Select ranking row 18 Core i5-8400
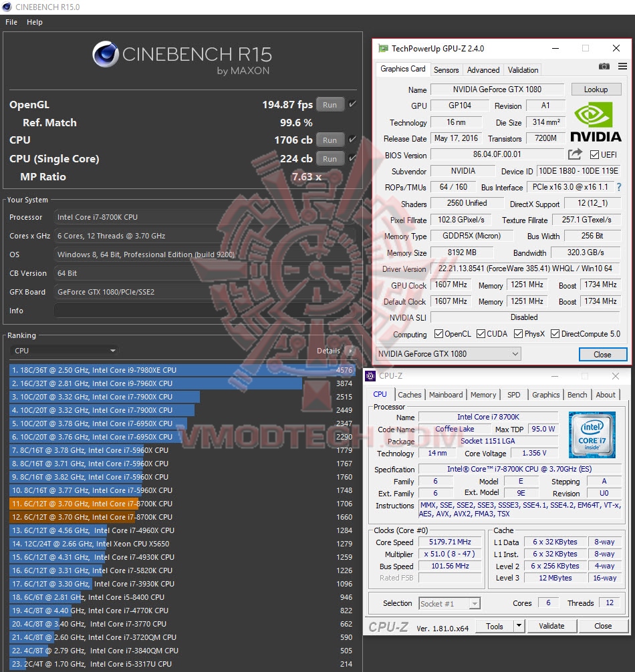 click(182, 597)
